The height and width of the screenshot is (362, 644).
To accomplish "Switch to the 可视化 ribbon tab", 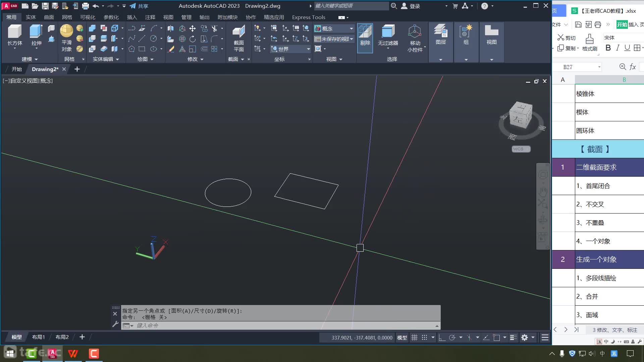I will tap(88, 17).
